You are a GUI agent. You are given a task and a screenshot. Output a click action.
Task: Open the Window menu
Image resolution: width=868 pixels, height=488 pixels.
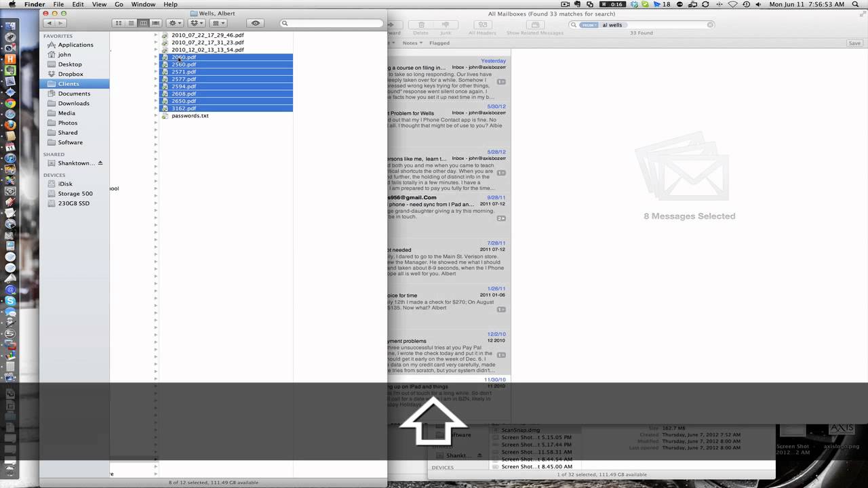[x=143, y=4]
